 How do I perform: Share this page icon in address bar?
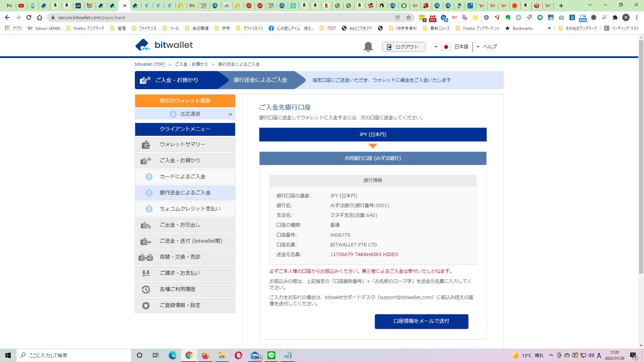[397, 17]
